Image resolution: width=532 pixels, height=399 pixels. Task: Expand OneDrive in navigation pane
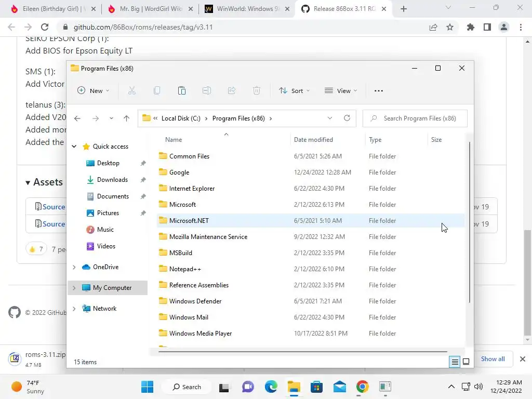coord(74,267)
